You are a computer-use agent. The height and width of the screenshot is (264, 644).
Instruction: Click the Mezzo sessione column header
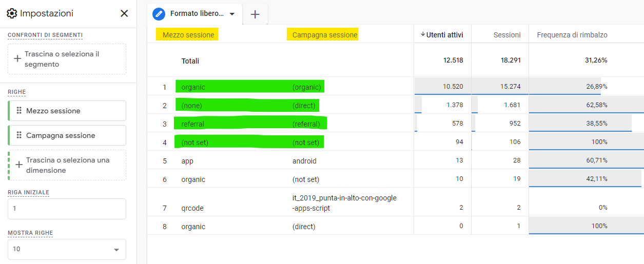coord(188,35)
